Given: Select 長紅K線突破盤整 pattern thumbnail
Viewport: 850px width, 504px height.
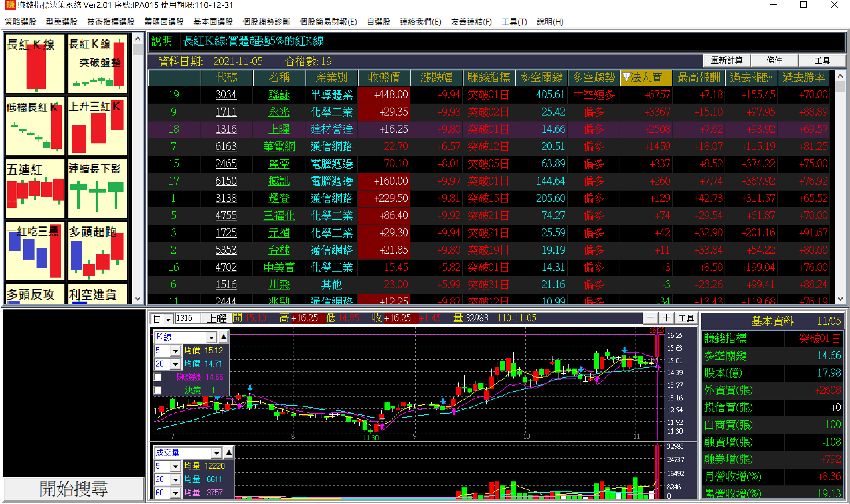Looking at the screenshot, I should pos(97,64).
